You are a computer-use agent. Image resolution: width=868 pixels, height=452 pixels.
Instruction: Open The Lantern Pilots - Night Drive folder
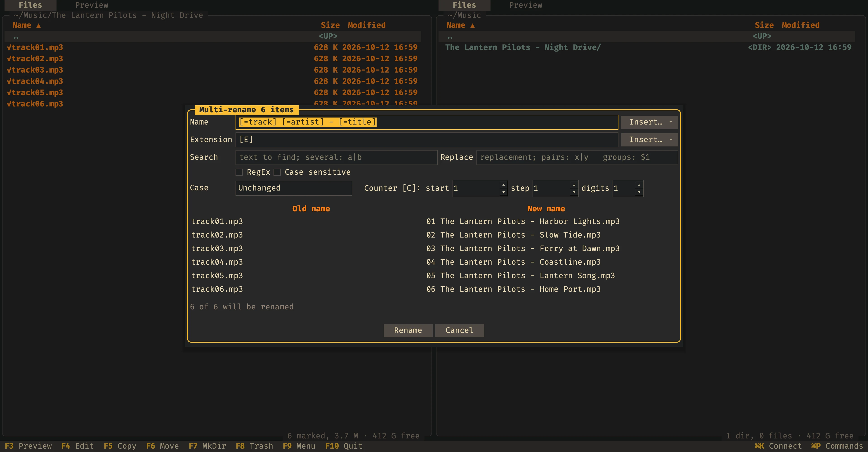coord(647,47)
